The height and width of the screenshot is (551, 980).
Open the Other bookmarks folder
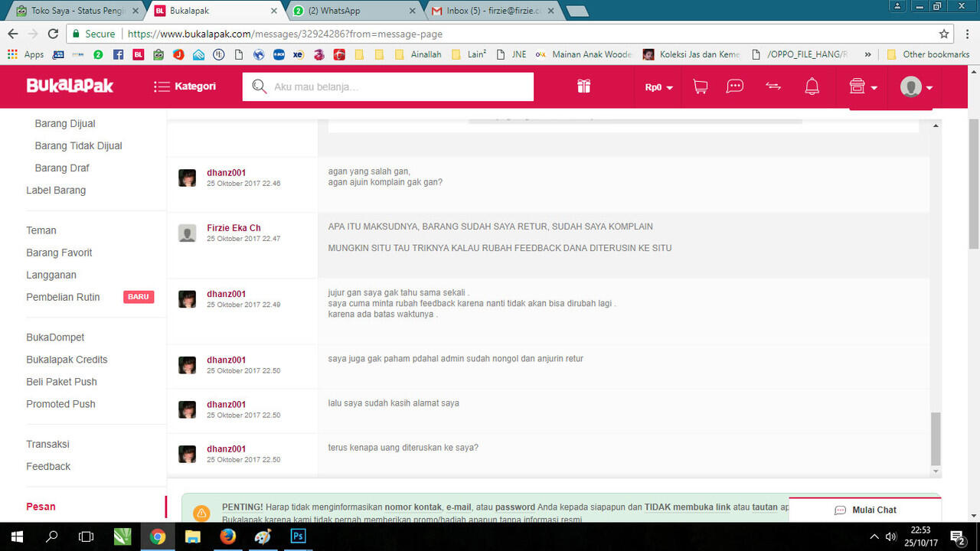click(928, 54)
